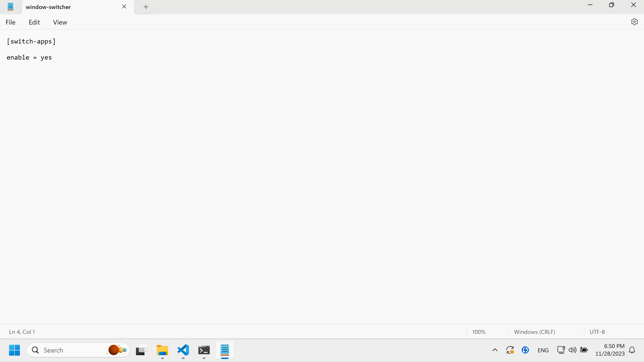Open the Edit menu

pyautogui.click(x=34, y=22)
